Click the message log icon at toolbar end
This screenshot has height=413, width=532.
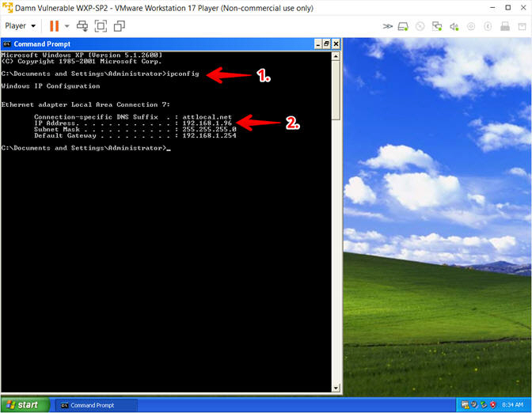[x=522, y=26]
